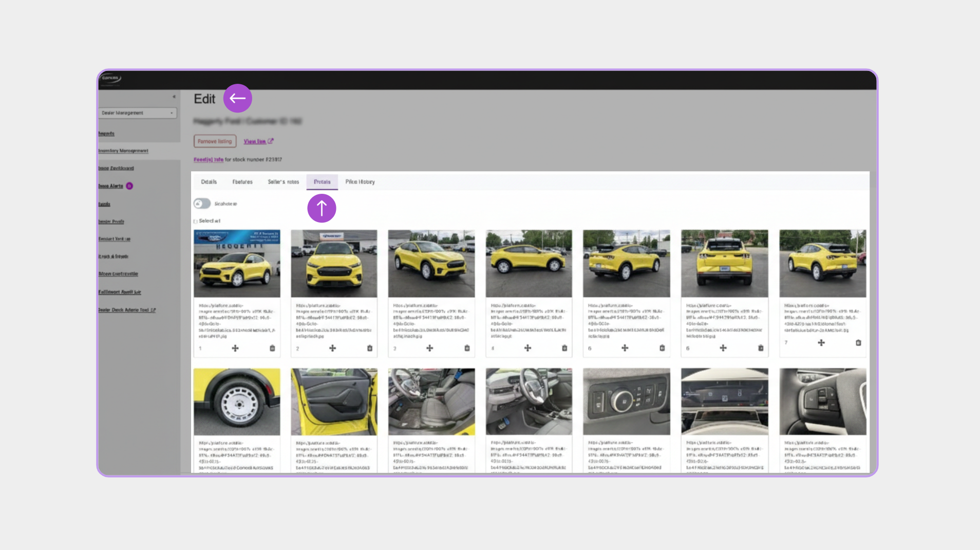The image size is (980, 550).
Task: Open the last sidebar link with external icon
Action: [x=127, y=310]
